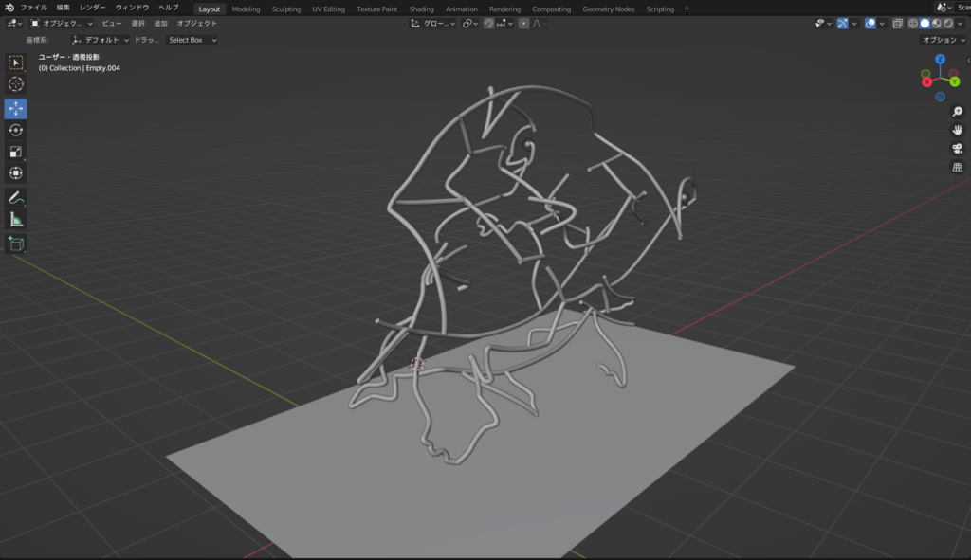Screen dimensions: 971x560
Task: Switch to the Rendering workspace tab
Action: click(x=504, y=9)
